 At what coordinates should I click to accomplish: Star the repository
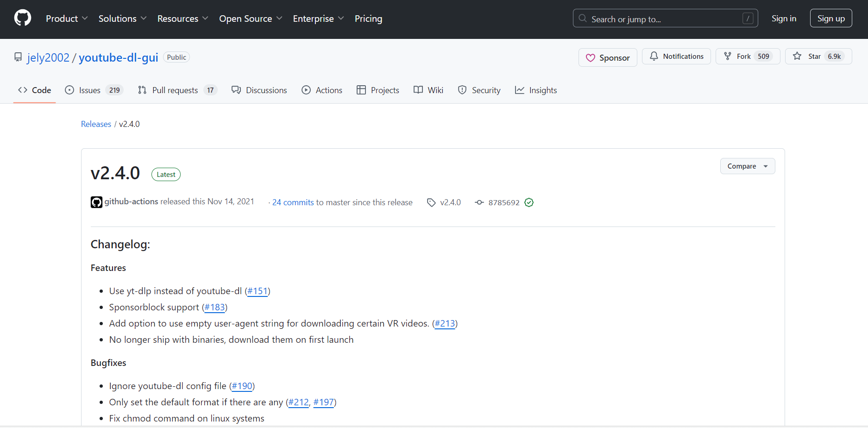[x=818, y=56]
